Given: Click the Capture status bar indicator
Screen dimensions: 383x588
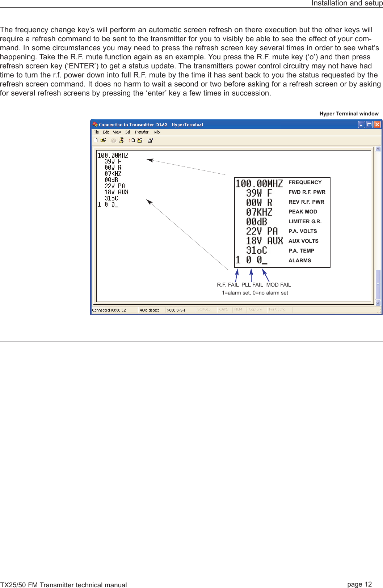Looking at the screenshot, I should click(255, 309).
